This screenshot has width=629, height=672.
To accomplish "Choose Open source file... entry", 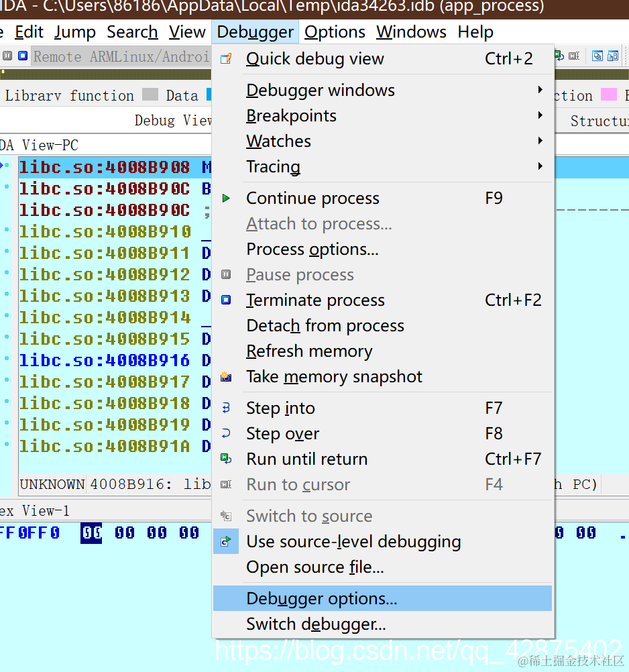I will [x=382, y=567].
